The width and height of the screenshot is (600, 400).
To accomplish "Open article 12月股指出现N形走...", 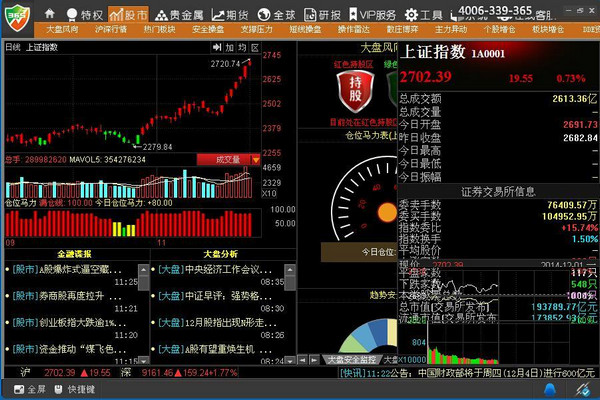I will coord(217,323).
